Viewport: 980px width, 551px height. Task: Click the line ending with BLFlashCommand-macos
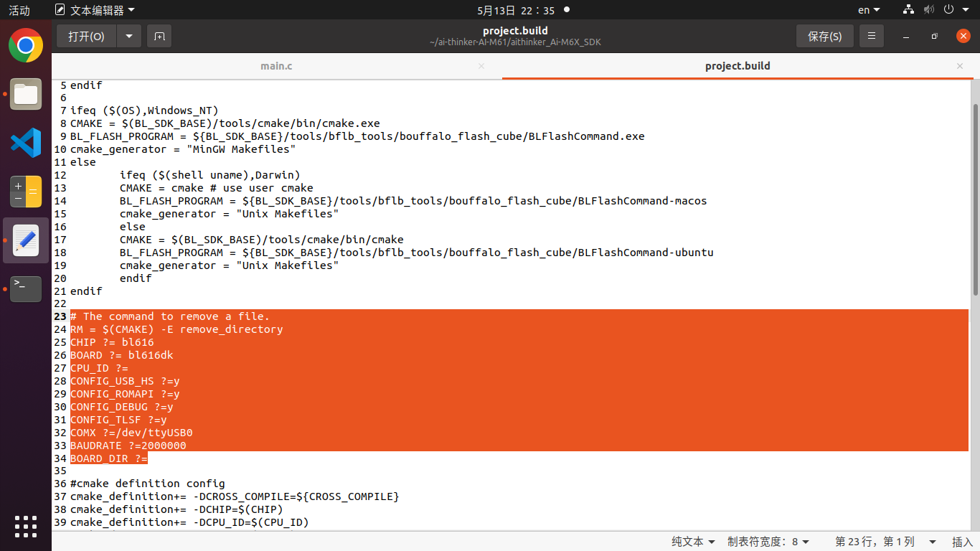(413, 201)
